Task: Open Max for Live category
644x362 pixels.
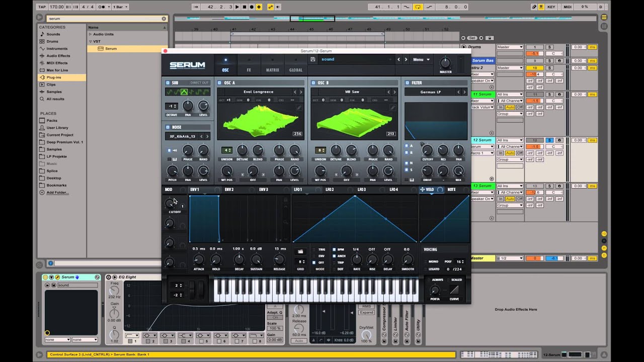Action: (x=57, y=70)
